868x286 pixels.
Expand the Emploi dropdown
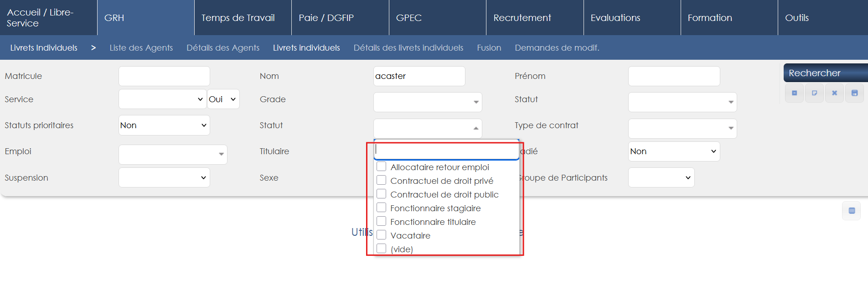point(173,154)
